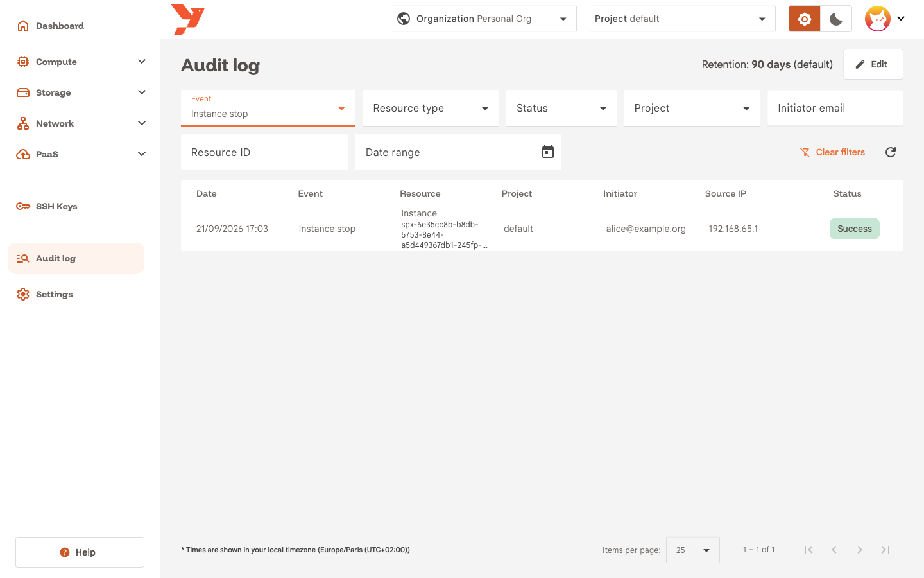Viewport: 924px width, 578px height.
Task: Switch to light theme with sun toggle
Action: click(x=805, y=19)
